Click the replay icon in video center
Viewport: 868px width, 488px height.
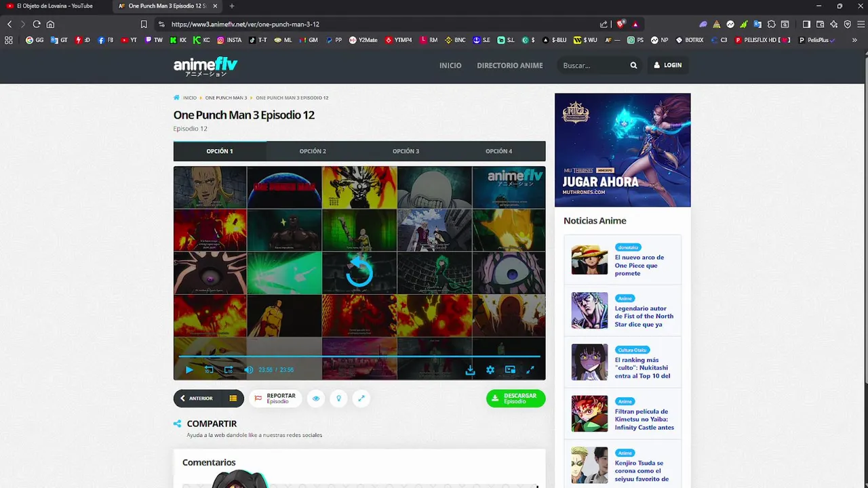359,272
